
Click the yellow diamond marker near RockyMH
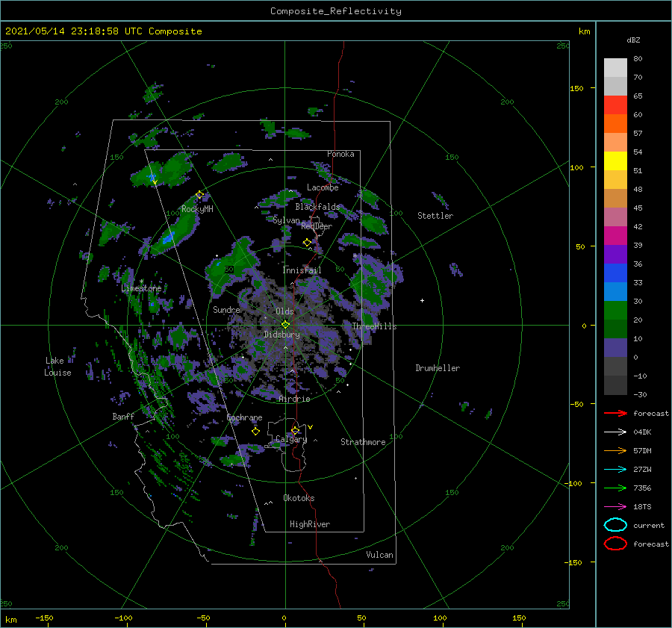click(199, 195)
